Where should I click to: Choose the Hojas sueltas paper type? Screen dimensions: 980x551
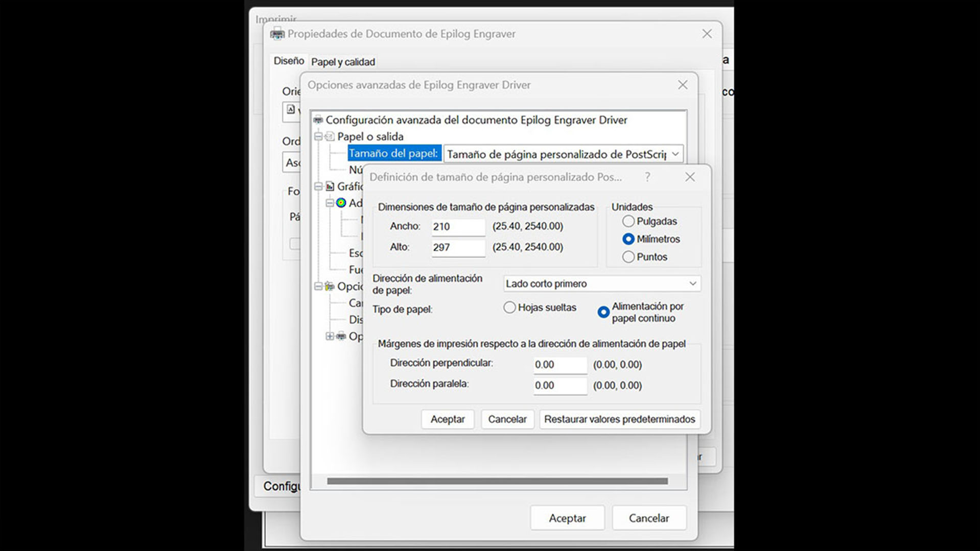(509, 307)
